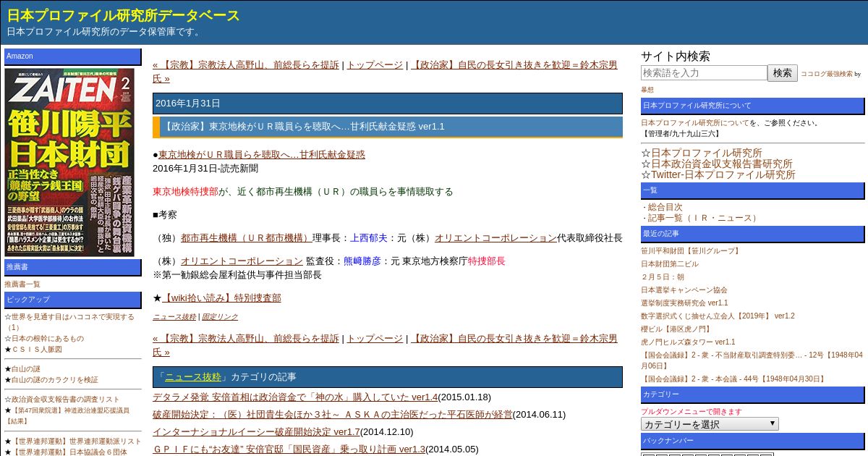868x456 pixels.
Task: Open 日本プロファイル研究所について link in sidebar
Action: [695, 123]
